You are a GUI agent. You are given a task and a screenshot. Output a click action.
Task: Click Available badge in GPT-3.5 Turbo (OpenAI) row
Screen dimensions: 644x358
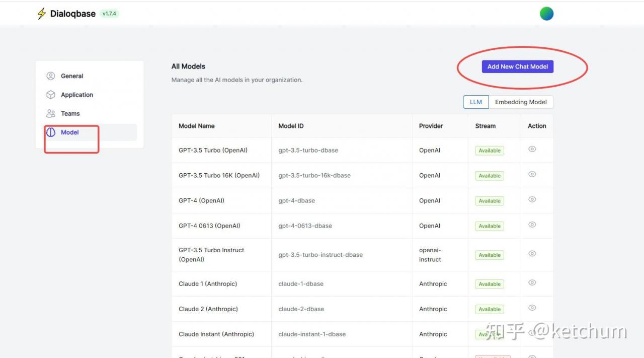tap(490, 151)
